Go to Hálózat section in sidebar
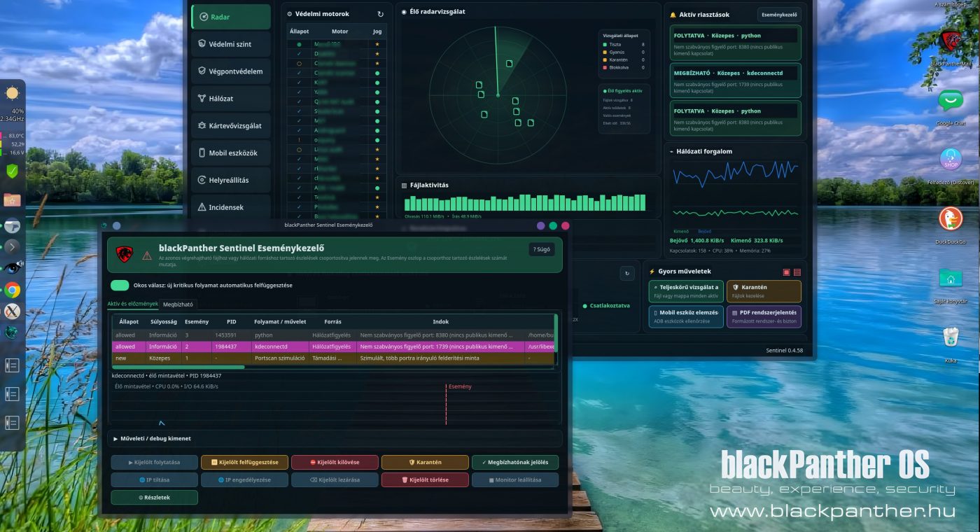 [x=231, y=99]
